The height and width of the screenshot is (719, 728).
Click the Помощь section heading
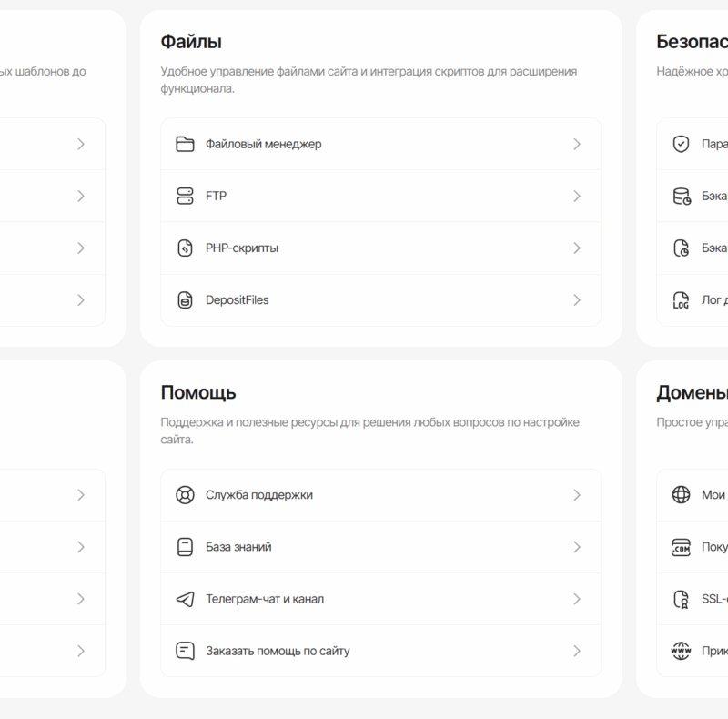pos(198,392)
